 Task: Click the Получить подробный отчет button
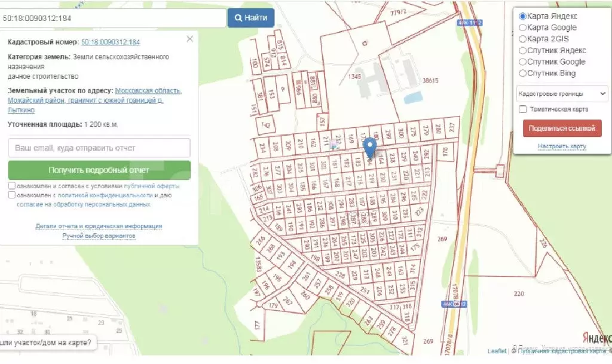click(99, 170)
